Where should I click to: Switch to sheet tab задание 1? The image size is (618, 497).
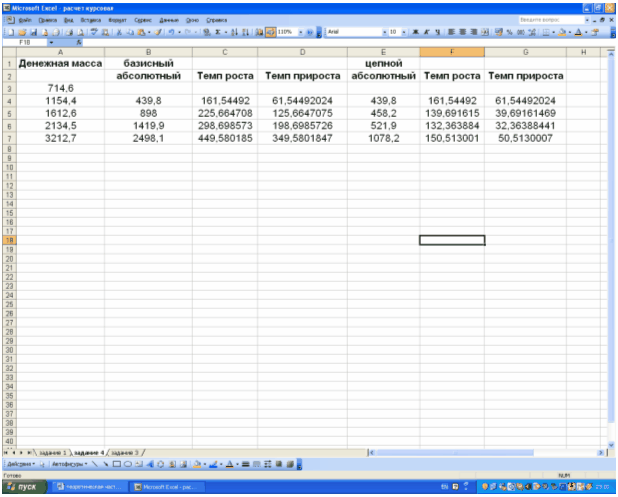click(53, 452)
